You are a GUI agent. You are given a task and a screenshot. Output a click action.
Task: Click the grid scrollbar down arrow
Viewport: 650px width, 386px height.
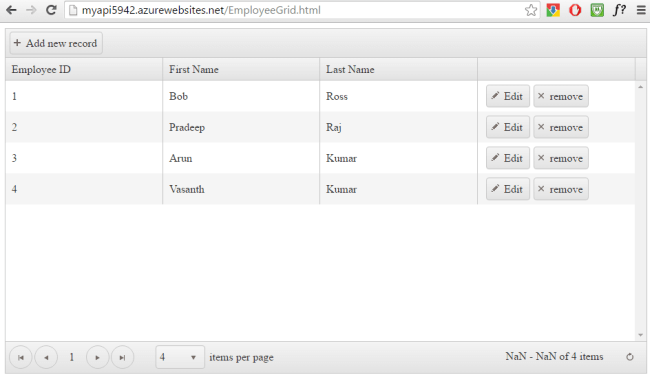pyautogui.click(x=640, y=335)
